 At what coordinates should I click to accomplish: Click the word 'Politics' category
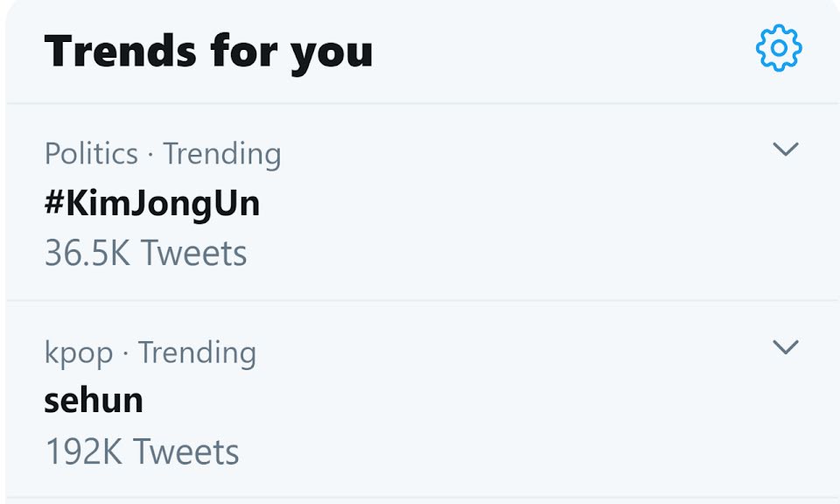coord(91,154)
